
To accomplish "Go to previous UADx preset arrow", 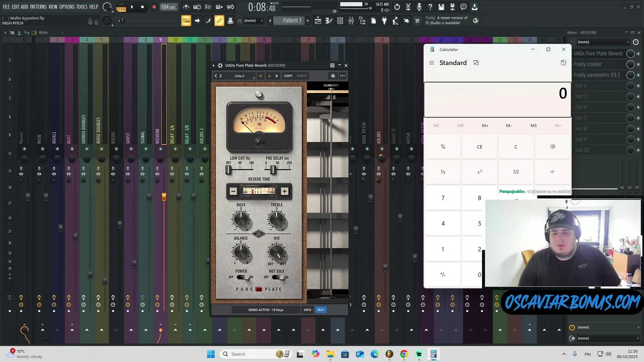I will 216,76.
